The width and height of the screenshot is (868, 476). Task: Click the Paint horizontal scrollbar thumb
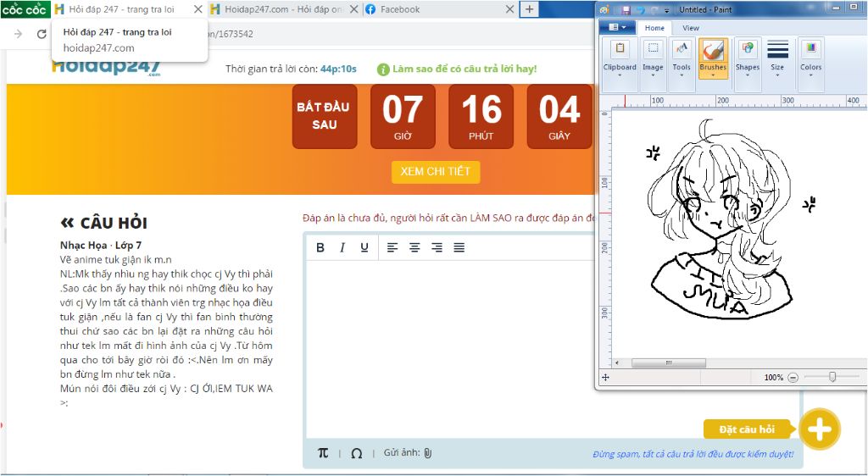point(669,363)
